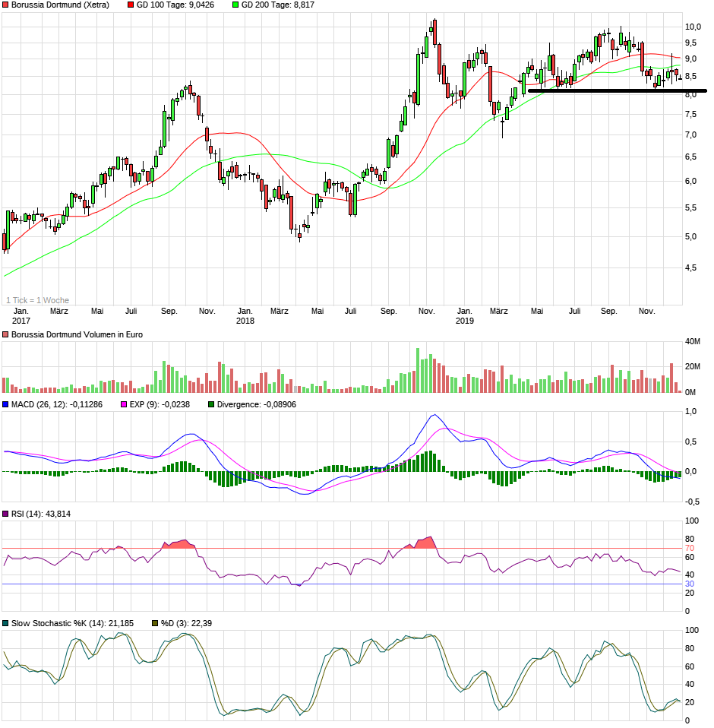
Task: Click the olive %D (3) legend swatch
Action: pos(156,624)
